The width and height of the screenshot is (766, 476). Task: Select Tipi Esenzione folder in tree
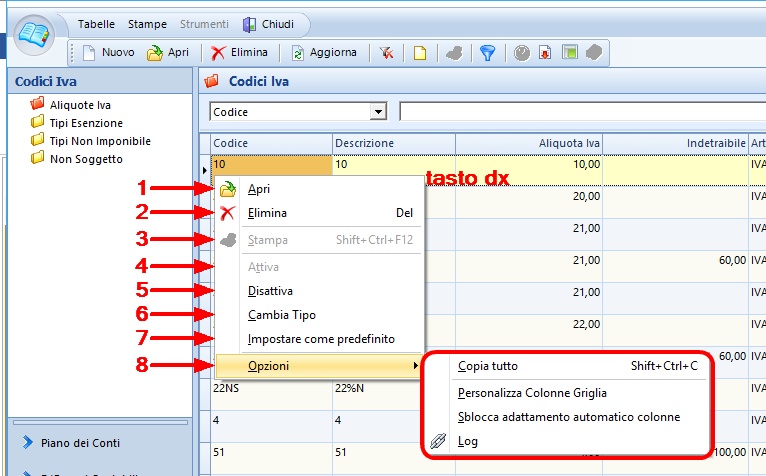pos(86,122)
